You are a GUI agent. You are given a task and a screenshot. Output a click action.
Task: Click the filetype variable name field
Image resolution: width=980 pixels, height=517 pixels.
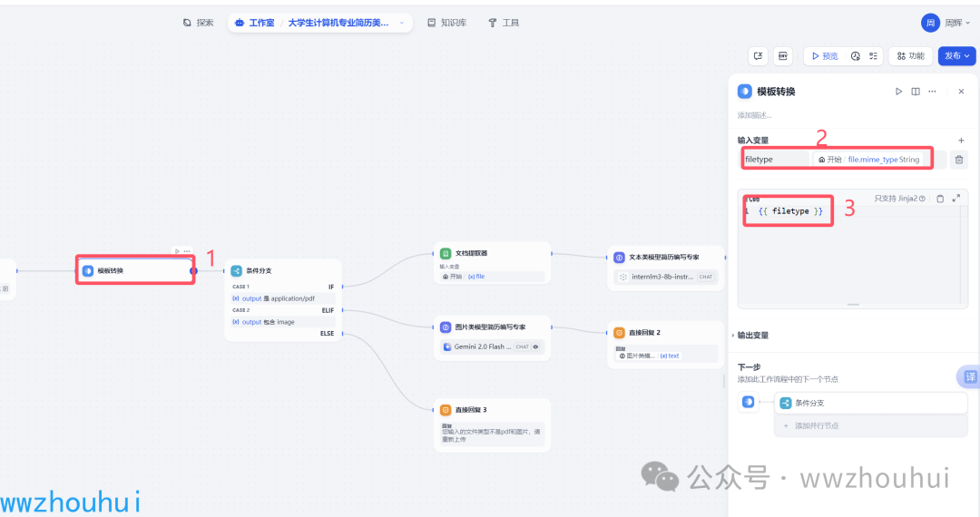(775, 160)
